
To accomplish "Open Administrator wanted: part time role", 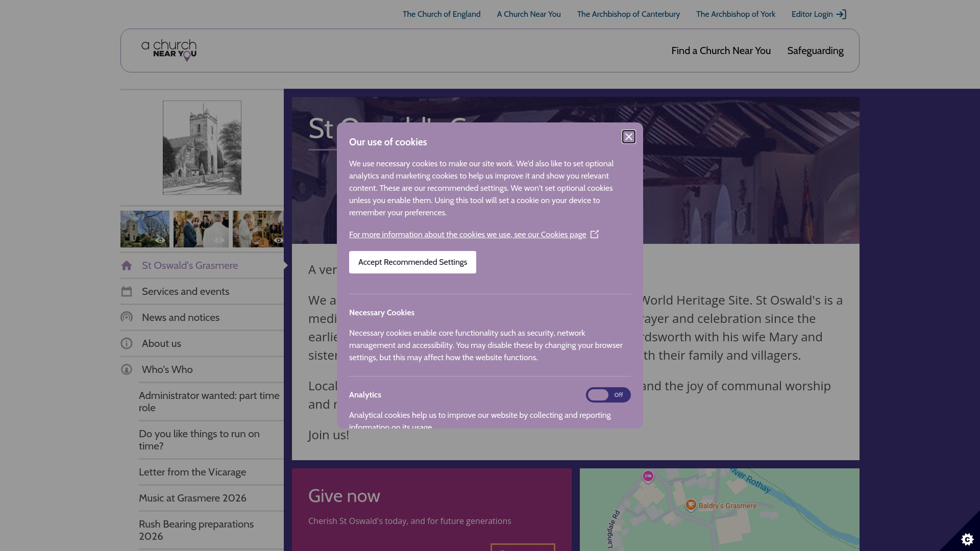I will pyautogui.click(x=211, y=402).
